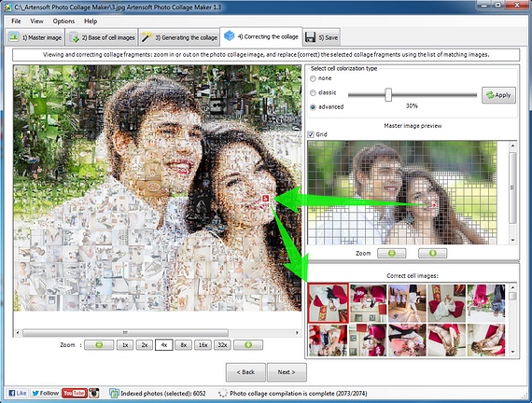Click correct cell images scrollbar up arrow

512,287
